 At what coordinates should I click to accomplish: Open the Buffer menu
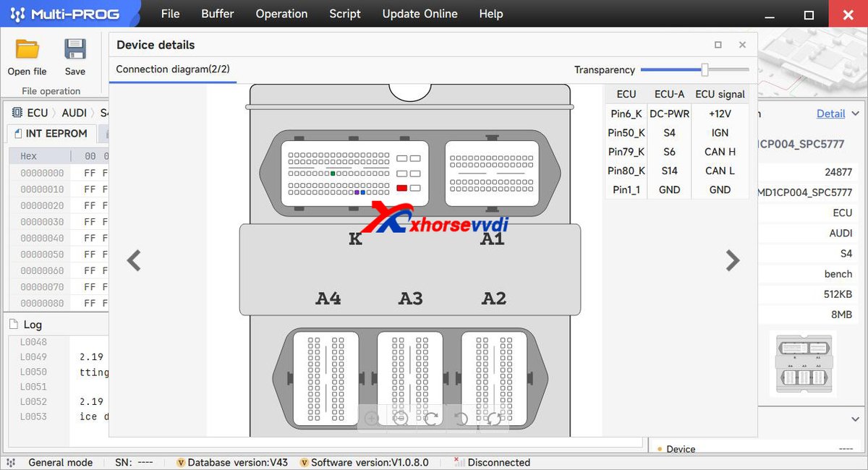pyautogui.click(x=218, y=14)
